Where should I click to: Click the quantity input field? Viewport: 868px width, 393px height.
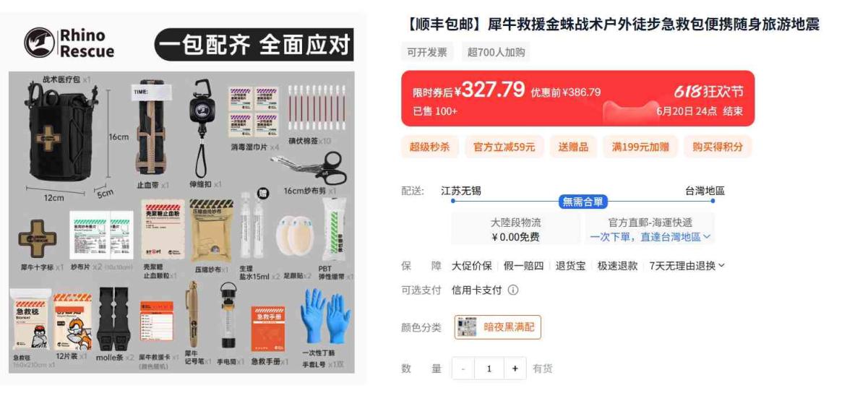(489, 368)
